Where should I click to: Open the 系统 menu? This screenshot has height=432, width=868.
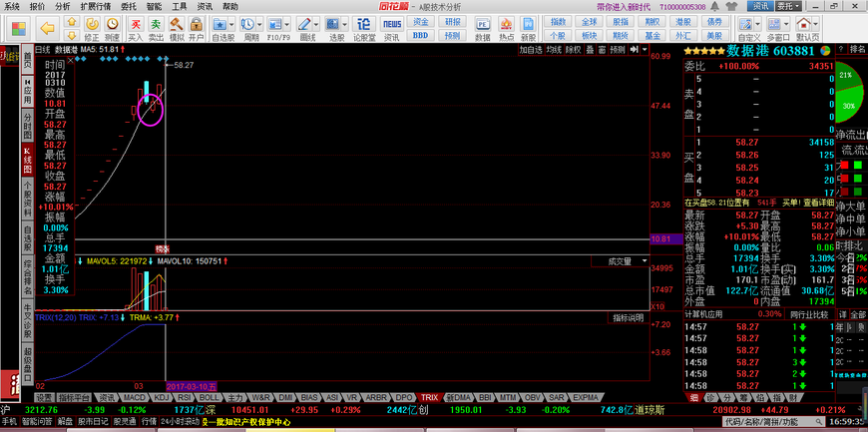(x=12, y=7)
